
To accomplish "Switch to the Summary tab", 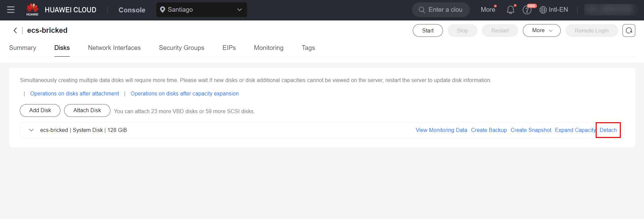I will 22,48.
